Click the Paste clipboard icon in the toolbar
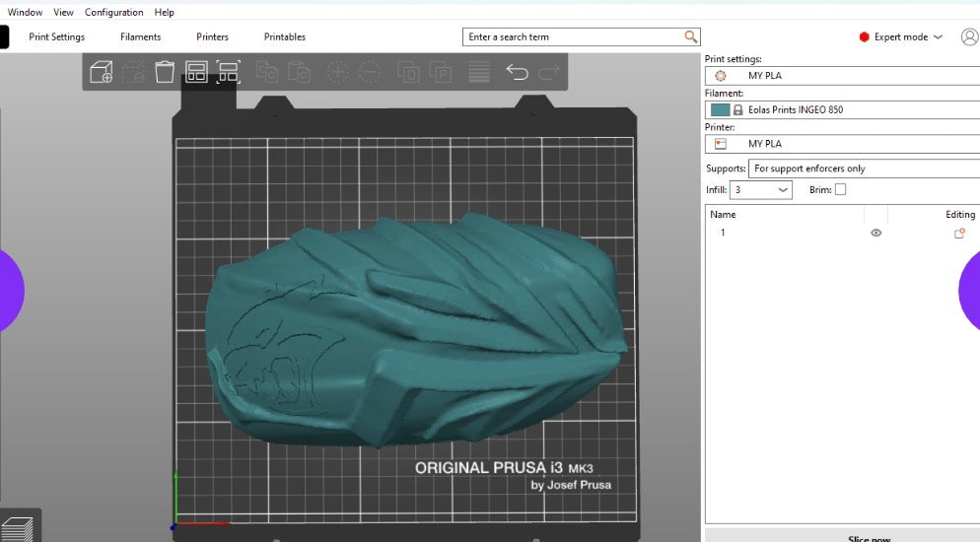Screen dimensions: 980x542 tap(299, 72)
